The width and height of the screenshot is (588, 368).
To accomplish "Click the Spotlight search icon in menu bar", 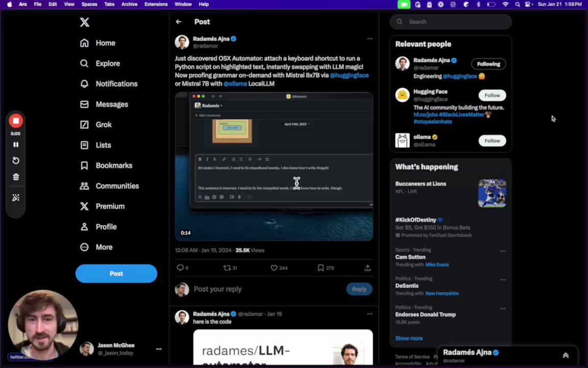I will click(518, 4).
